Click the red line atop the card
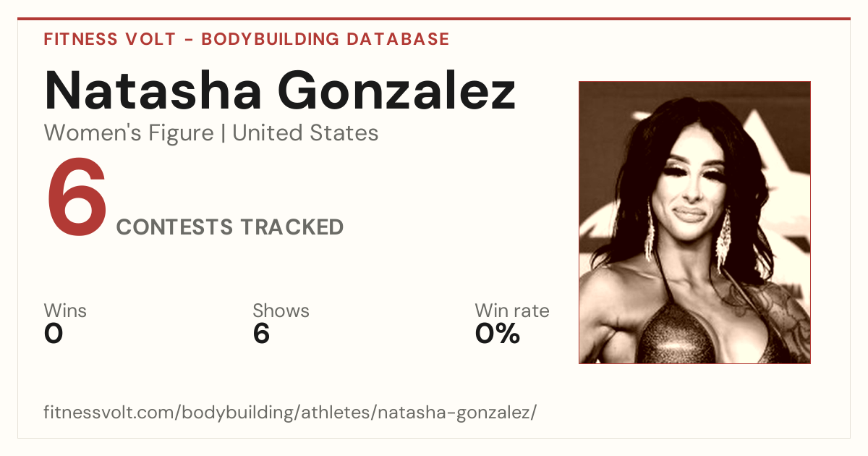Image resolution: width=868 pixels, height=456 pixels. click(x=434, y=19)
